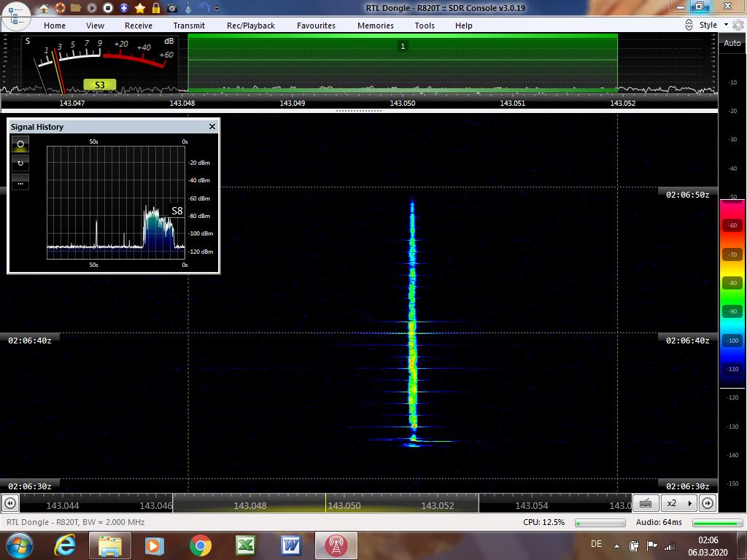This screenshot has width=747, height=560.
Task: Open the keyboard frequency entry icon
Action: tap(646, 503)
